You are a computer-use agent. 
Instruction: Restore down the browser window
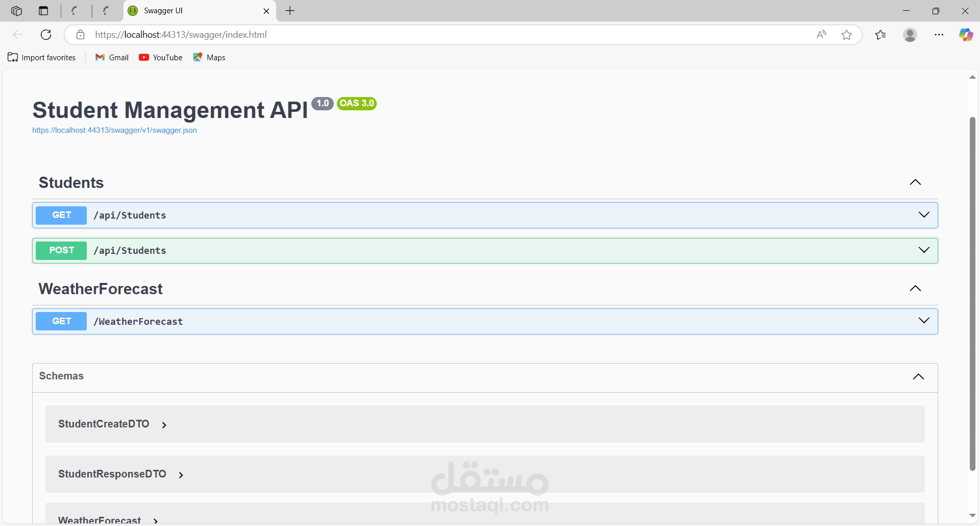936,11
